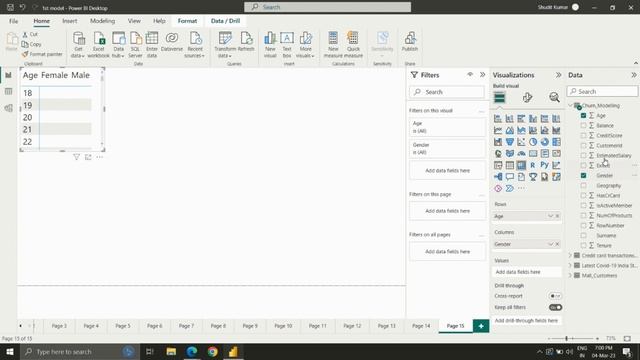
Task: Select the line chart visual
Action: coord(498,130)
